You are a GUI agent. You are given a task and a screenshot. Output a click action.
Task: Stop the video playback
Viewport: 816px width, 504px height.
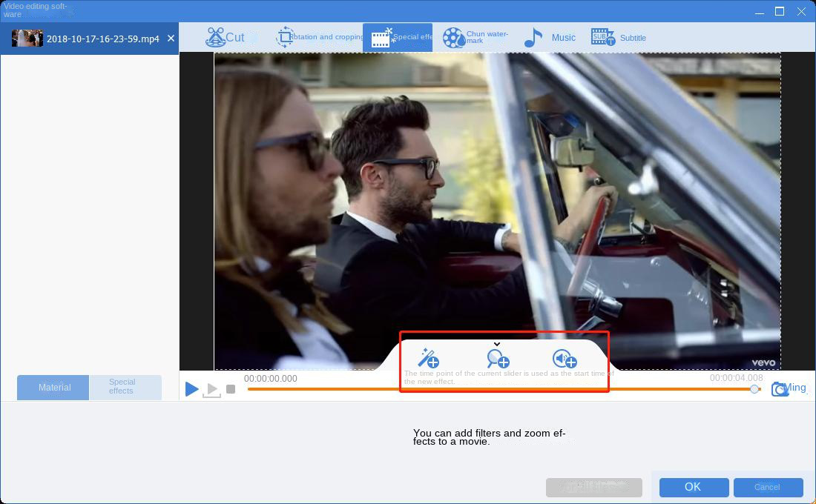pyautogui.click(x=231, y=389)
